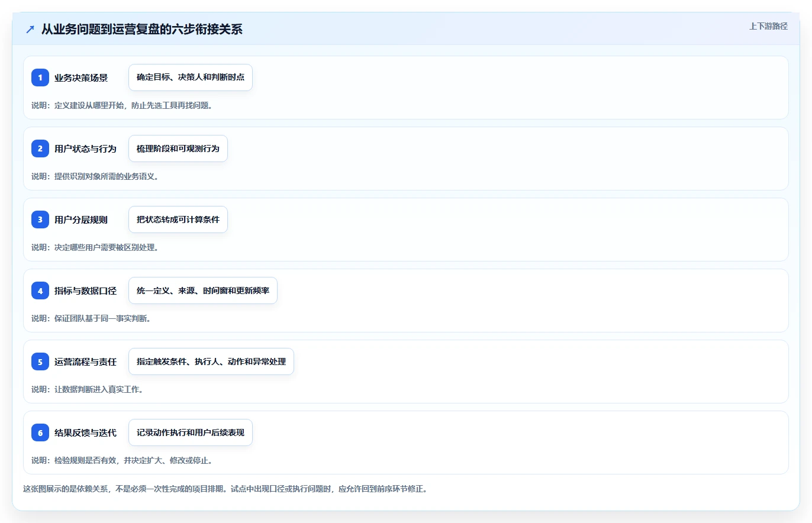Click step number badge 6

point(40,432)
